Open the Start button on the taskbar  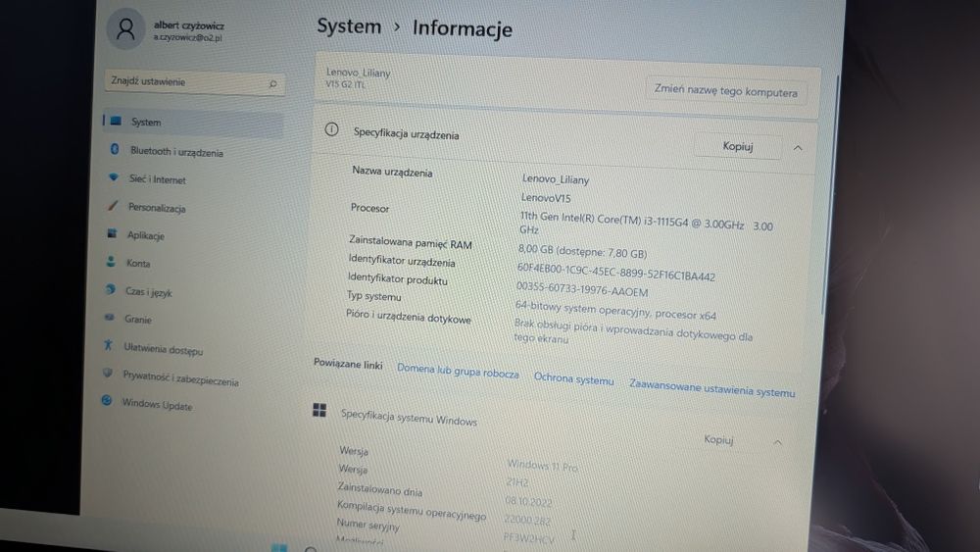point(279,548)
